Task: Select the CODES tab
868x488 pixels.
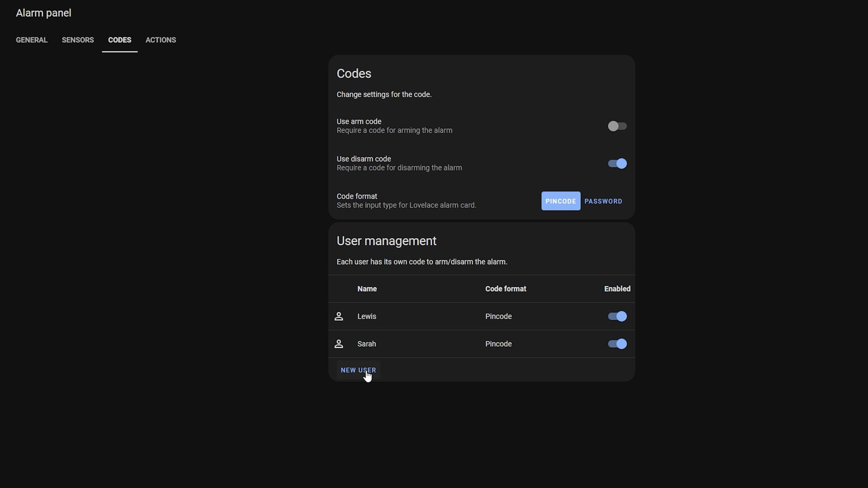Action: (x=119, y=40)
